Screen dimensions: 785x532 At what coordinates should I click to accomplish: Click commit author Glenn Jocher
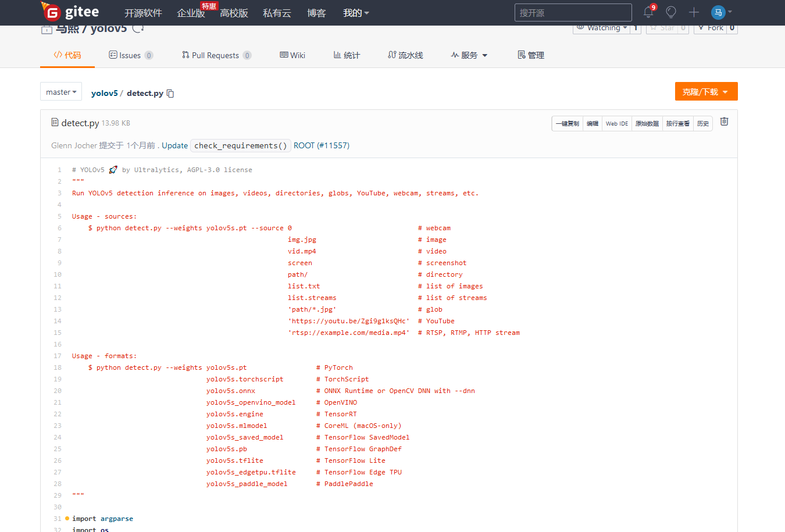pos(74,145)
